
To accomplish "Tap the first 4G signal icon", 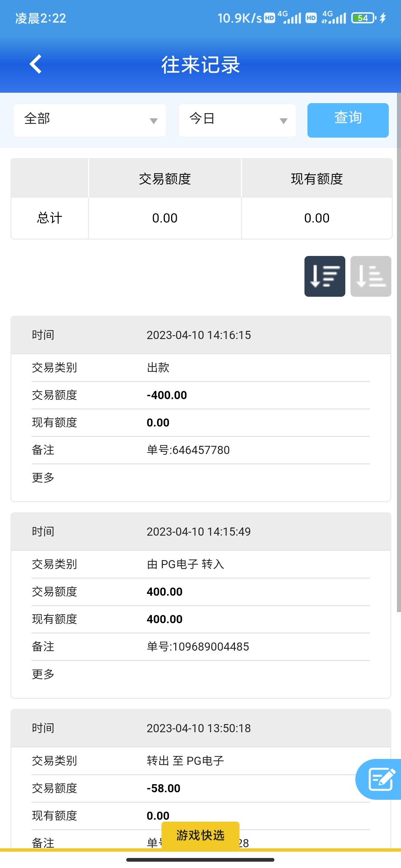I will (290, 18).
